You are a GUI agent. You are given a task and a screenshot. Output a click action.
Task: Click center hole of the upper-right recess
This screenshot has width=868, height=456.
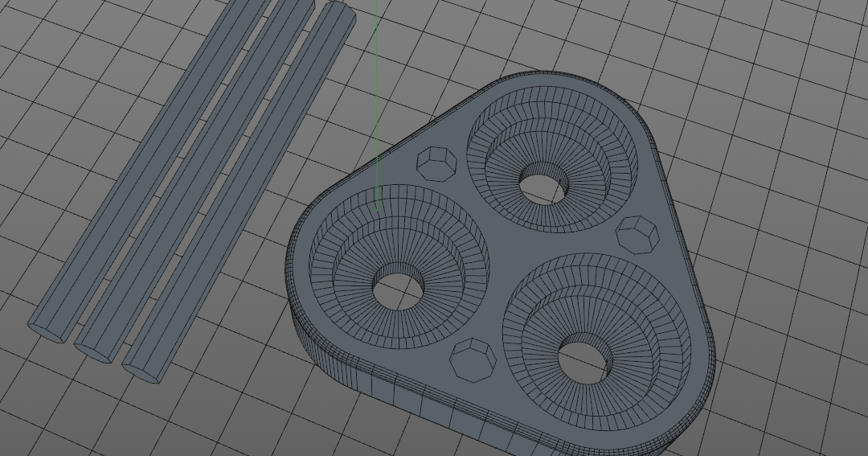pyautogui.click(x=543, y=187)
